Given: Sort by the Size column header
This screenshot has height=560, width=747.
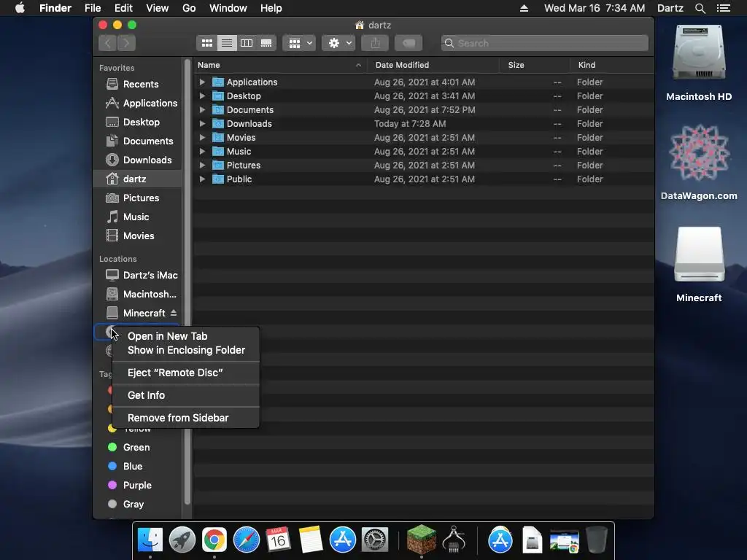Looking at the screenshot, I should tap(535, 65).
